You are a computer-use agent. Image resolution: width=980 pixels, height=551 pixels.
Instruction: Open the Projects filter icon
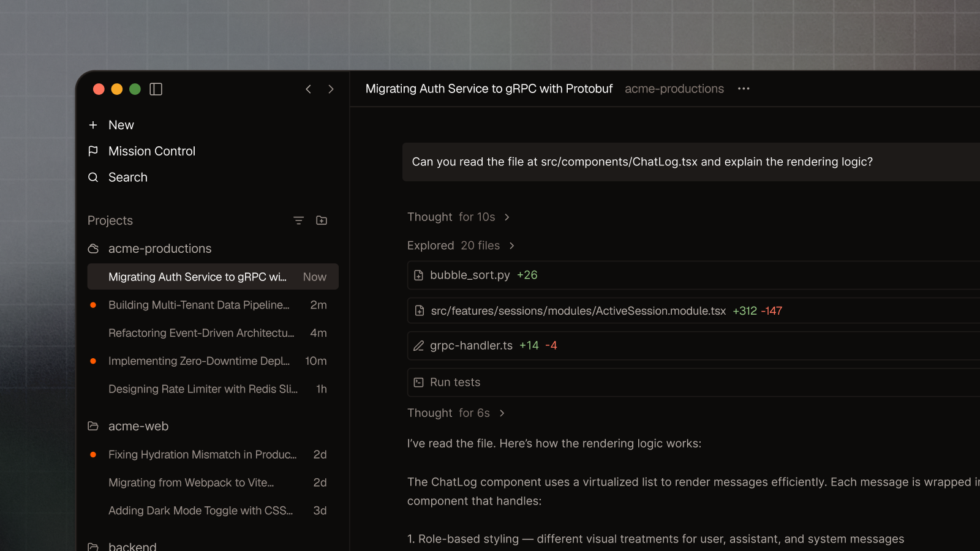coord(298,220)
